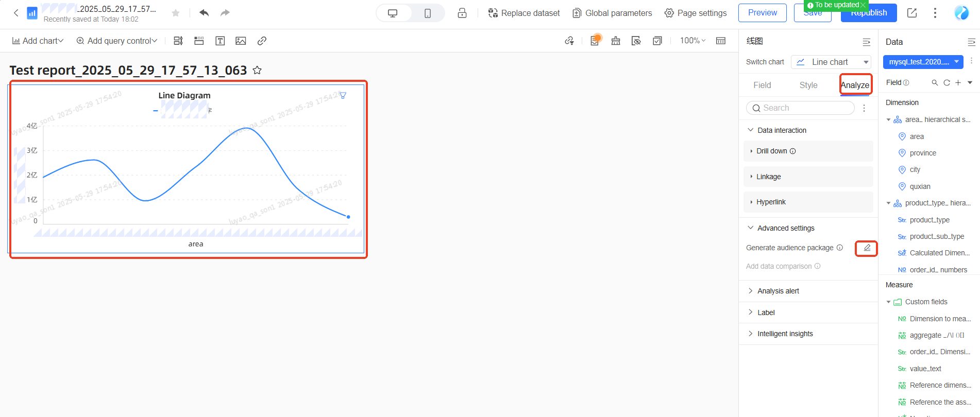Collapse the Data interaction section
This screenshot has width=980, height=417.
pyautogui.click(x=751, y=130)
